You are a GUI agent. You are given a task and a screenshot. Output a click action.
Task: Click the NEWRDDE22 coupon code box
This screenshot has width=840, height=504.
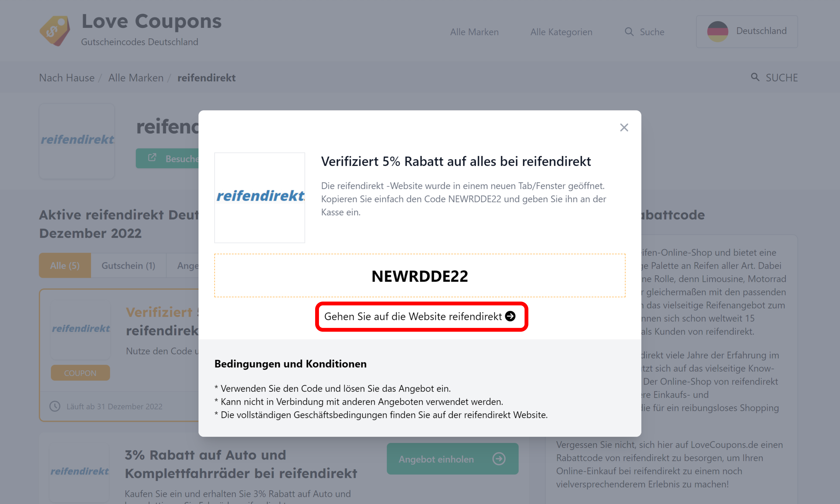[419, 276]
